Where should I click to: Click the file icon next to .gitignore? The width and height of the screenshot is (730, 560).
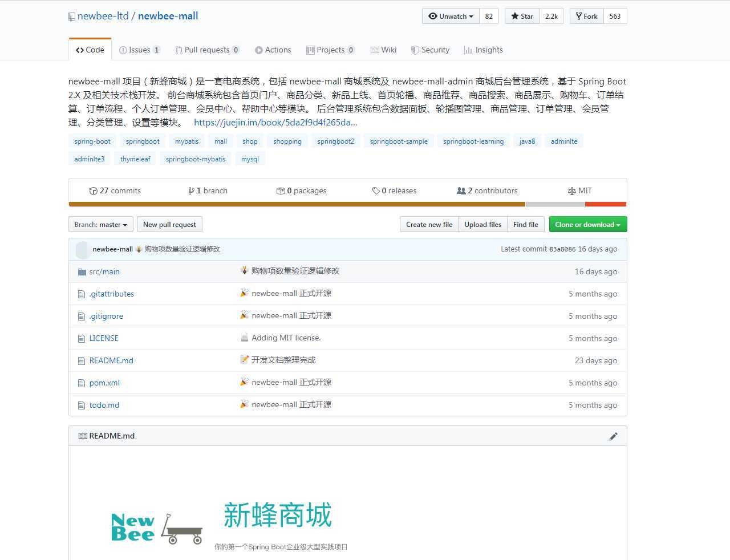point(82,316)
